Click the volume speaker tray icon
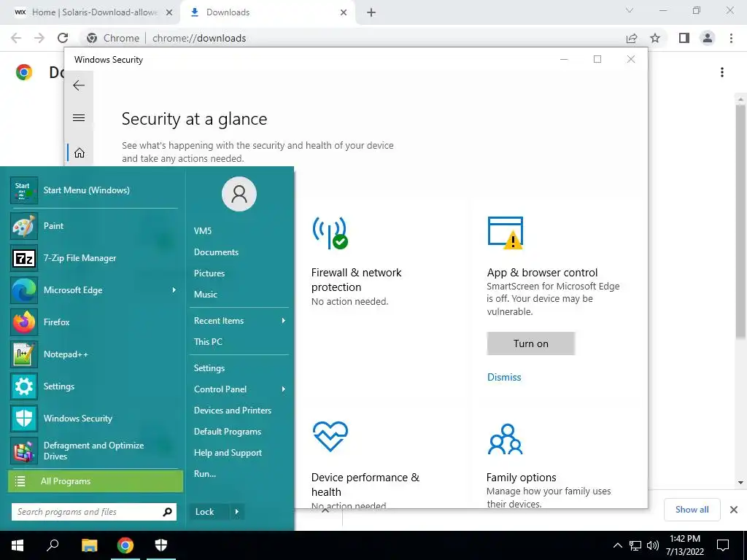The height and width of the screenshot is (560, 747). point(653,545)
